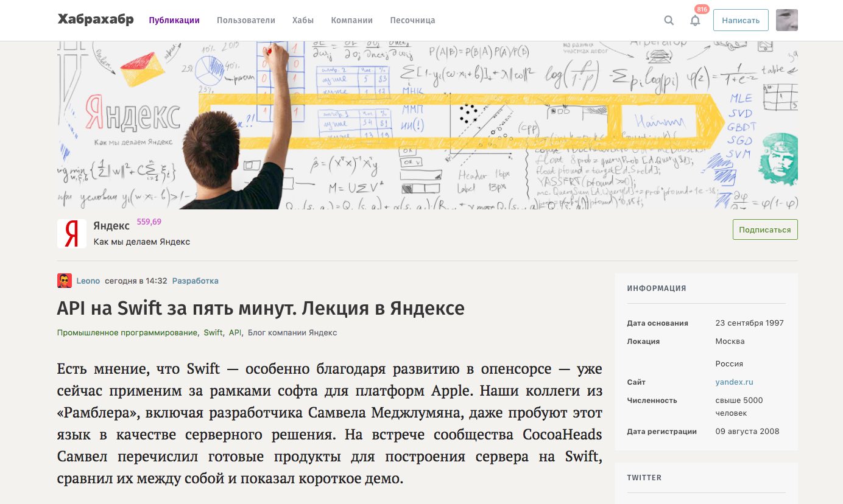Click the Yandex red Я logo
This screenshot has width=843, height=504.
(x=72, y=234)
